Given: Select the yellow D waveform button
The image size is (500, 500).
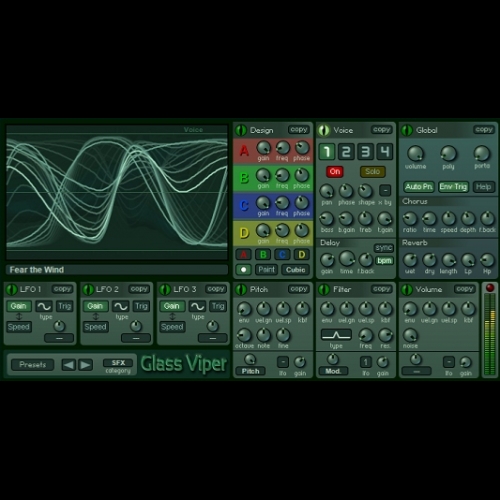Looking at the screenshot, I should coord(302,255).
